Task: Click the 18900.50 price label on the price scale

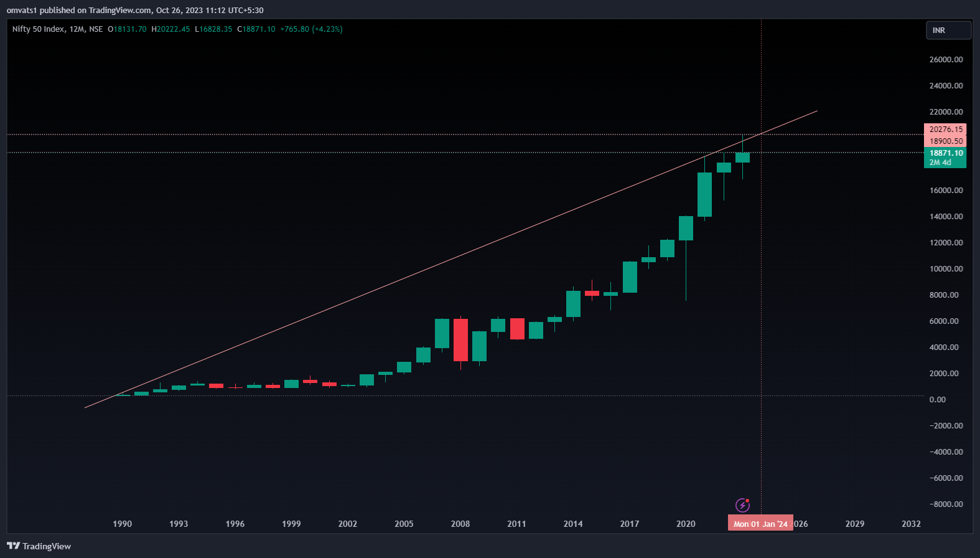Action: [x=945, y=141]
